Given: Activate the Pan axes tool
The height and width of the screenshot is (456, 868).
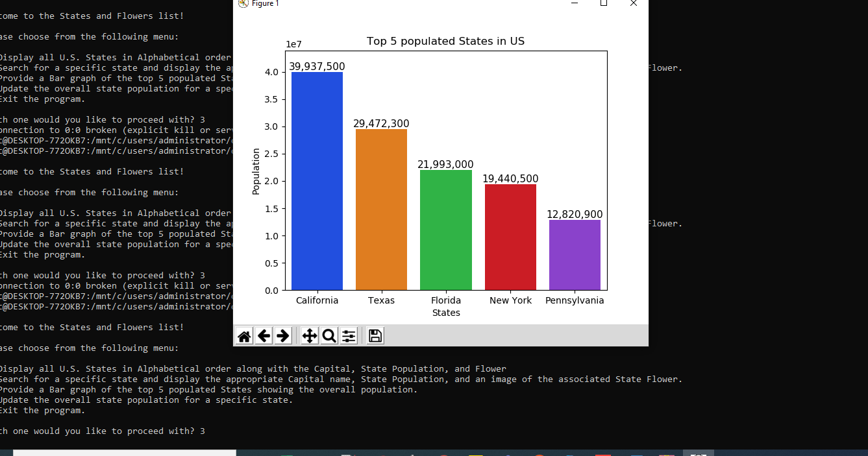Looking at the screenshot, I should (x=310, y=336).
